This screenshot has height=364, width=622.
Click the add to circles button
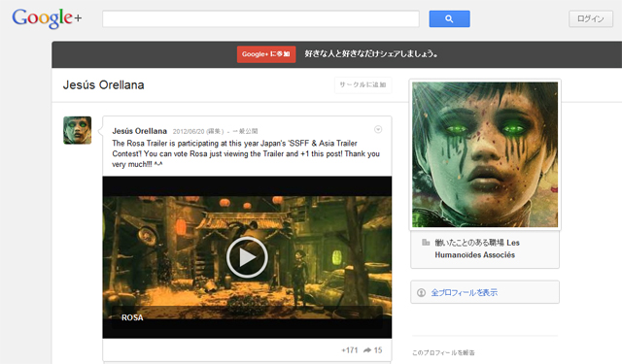[363, 84]
